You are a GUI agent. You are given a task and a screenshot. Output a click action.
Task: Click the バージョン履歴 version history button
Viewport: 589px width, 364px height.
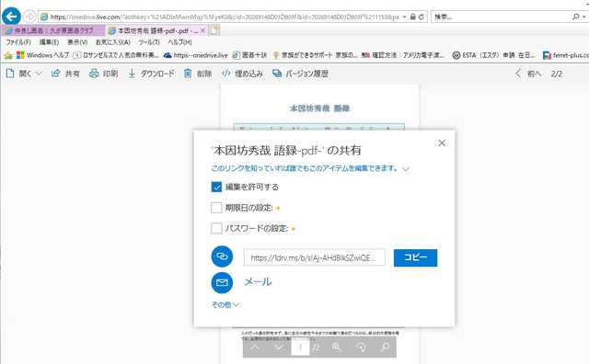301,74
